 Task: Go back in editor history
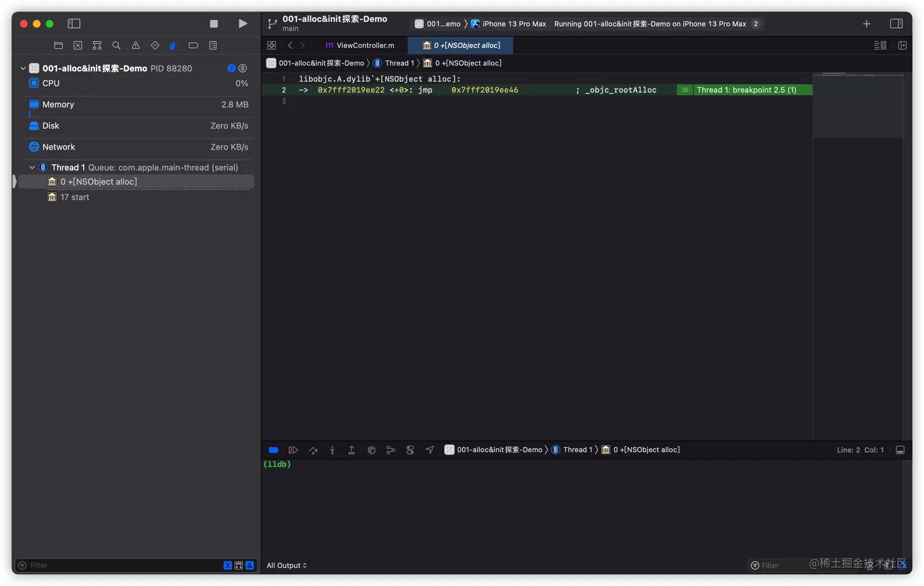290,45
